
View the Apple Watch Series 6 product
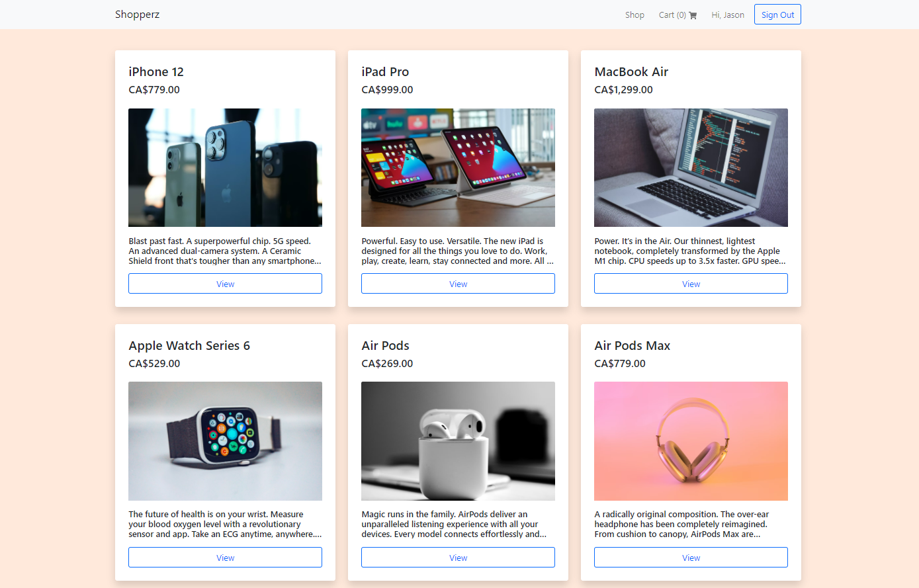click(x=225, y=558)
